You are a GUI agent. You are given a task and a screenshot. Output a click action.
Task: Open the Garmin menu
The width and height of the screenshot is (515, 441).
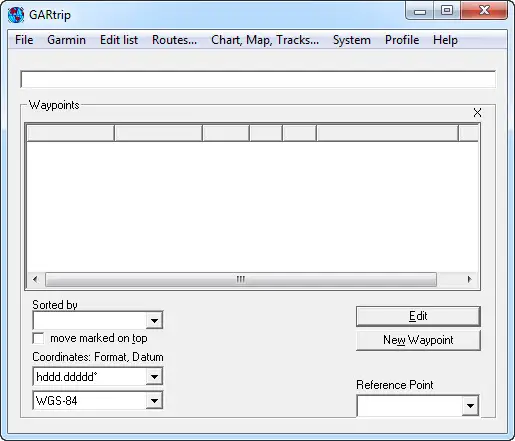coord(66,40)
